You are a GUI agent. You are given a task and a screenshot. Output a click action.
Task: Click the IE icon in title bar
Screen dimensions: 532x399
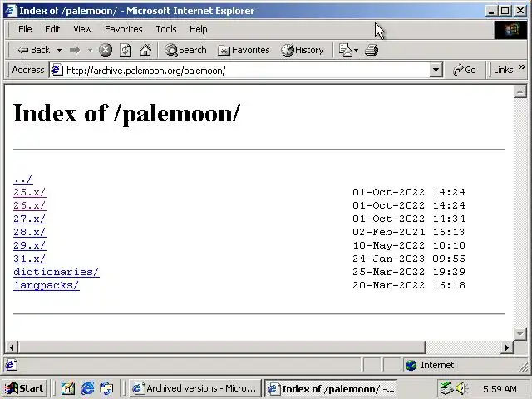(x=11, y=11)
